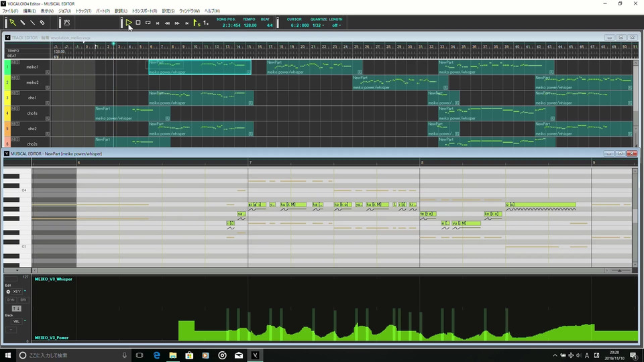Toggle solo on track meiko1
This screenshot has height=362, width=644.
(x=17, y=62)
